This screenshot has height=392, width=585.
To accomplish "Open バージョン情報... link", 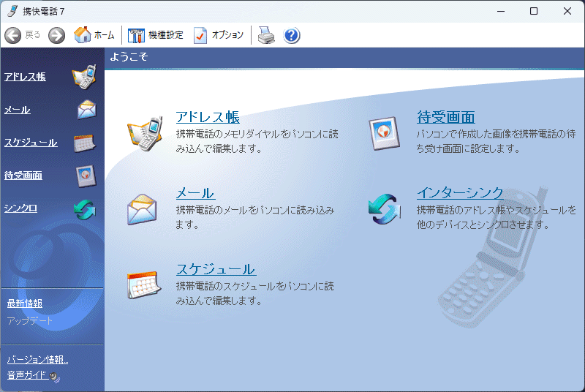I will click(37, 359).
